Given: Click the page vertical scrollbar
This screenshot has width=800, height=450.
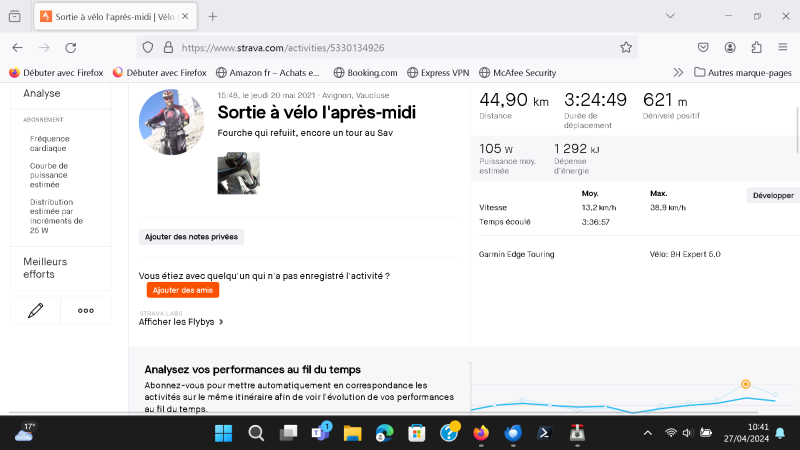Looking at the screenshot, I should pyautogui.click(x=797, y=130).
